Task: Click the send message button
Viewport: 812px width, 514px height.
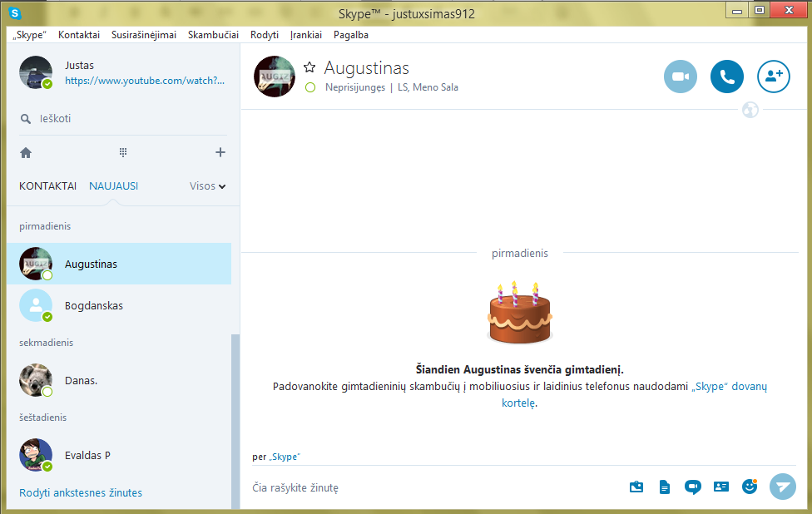Action: coord(783,487)
